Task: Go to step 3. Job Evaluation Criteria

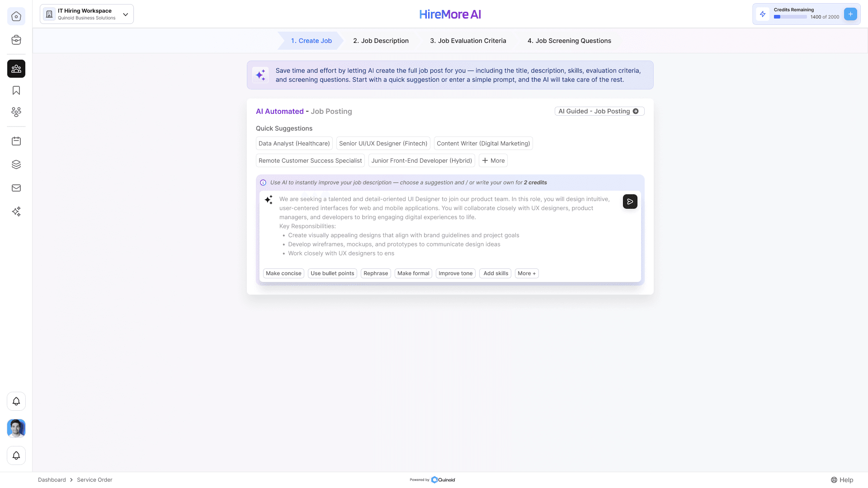Action: (x=468, y=41)
